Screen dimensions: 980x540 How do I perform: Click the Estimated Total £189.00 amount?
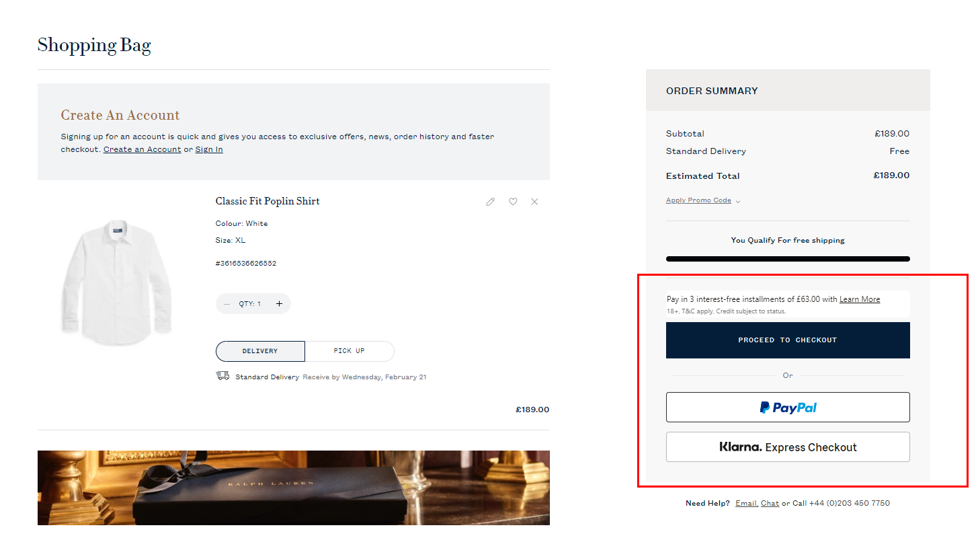point(891,176)
